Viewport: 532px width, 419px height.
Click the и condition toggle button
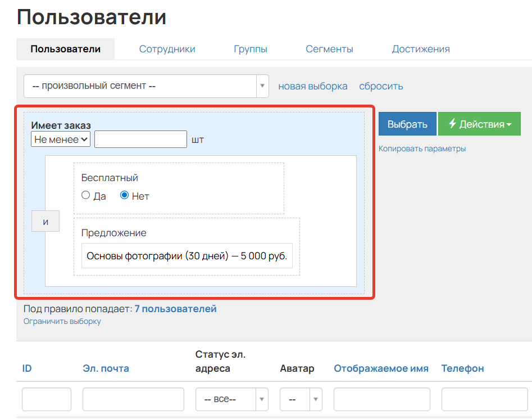pos(46,221)
